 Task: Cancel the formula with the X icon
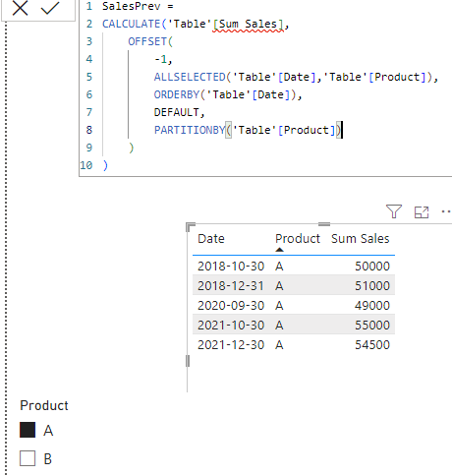(x=20, y=7)
